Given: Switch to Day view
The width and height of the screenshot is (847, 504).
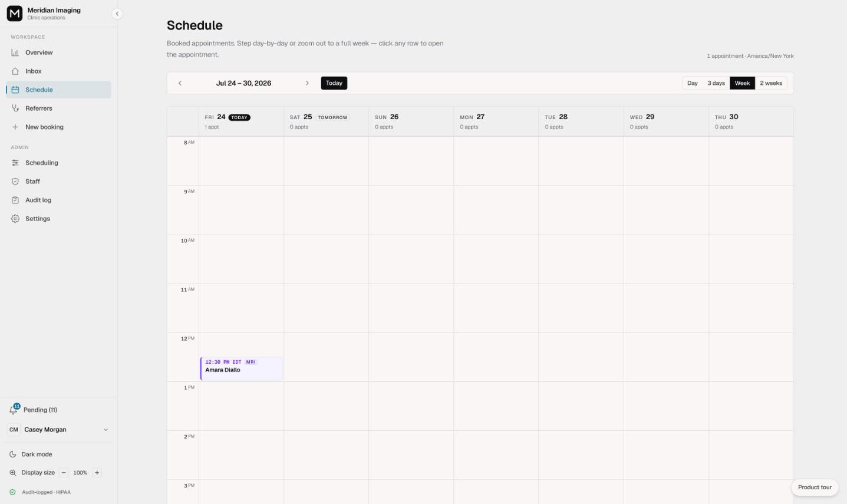Looking at the screenshot, I should click(x=693, y=83).
